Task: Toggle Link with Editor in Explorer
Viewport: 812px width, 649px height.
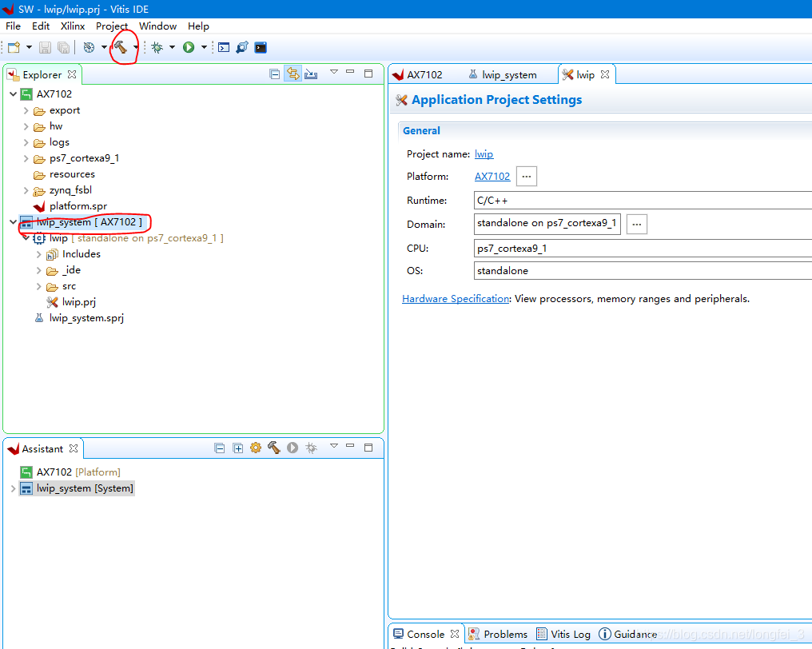Action: (x=293, y=74)
